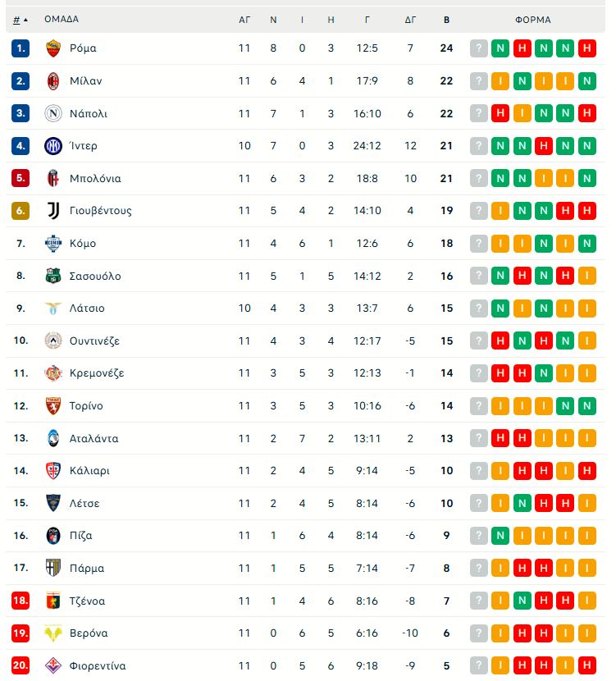The image size is (616, 681).
Task: Click the Napoli club logo
Action: 53,113
